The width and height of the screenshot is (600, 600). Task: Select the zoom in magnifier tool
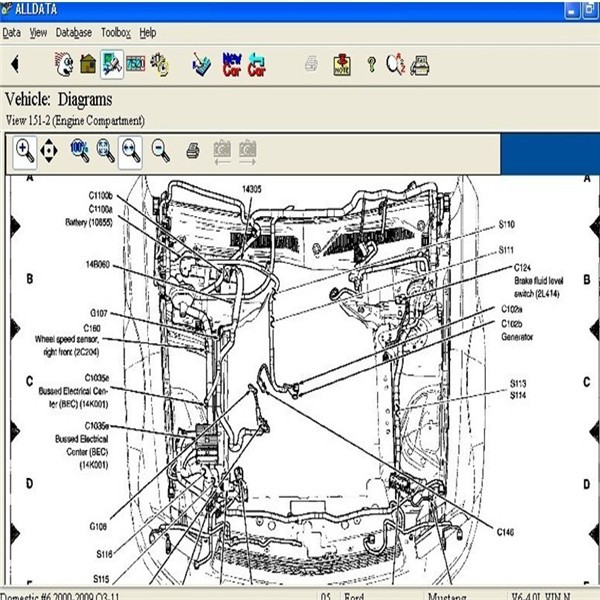(x=25, y=151)
